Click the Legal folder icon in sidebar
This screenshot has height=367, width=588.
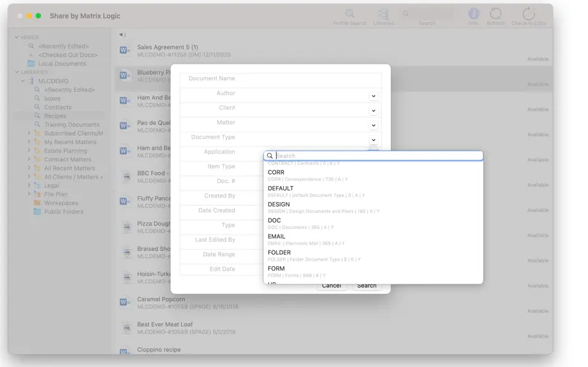tap(37, 185)
